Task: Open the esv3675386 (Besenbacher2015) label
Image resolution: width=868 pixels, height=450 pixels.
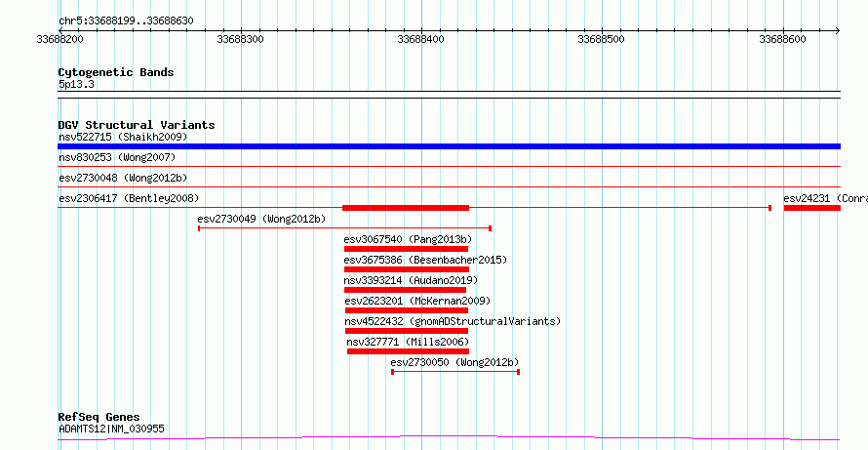Action: click(425, 260)
